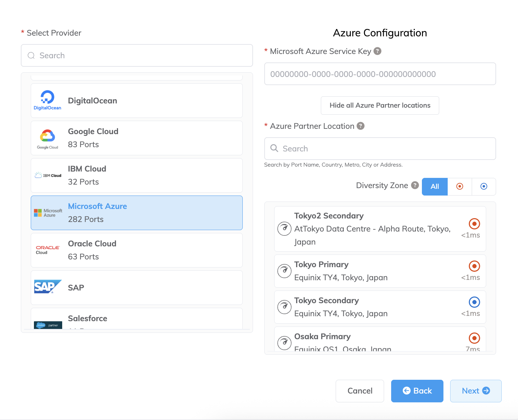The height and width of the screenshot is (420, 518).
Task: Switch Diversity Zone filter to All
Action: point(434,186)
